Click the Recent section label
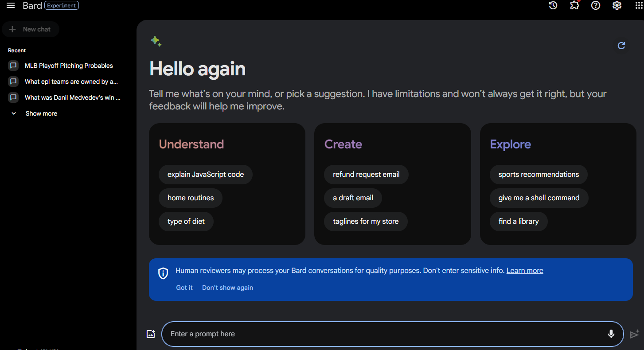Screen dimensions: 644x350 (17, 51)
